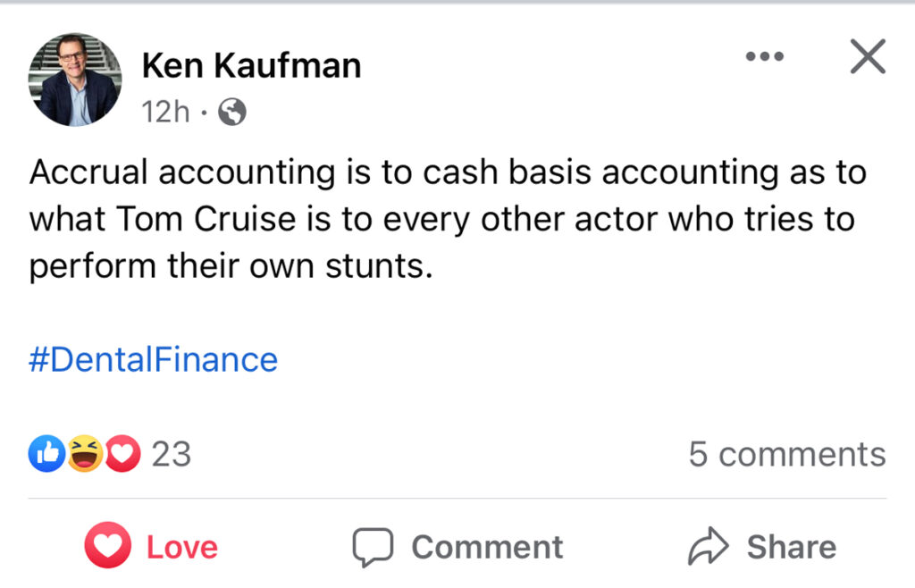
Task: Open the Ken Kaufman profile name link
Action: click(x=251, y=64)
